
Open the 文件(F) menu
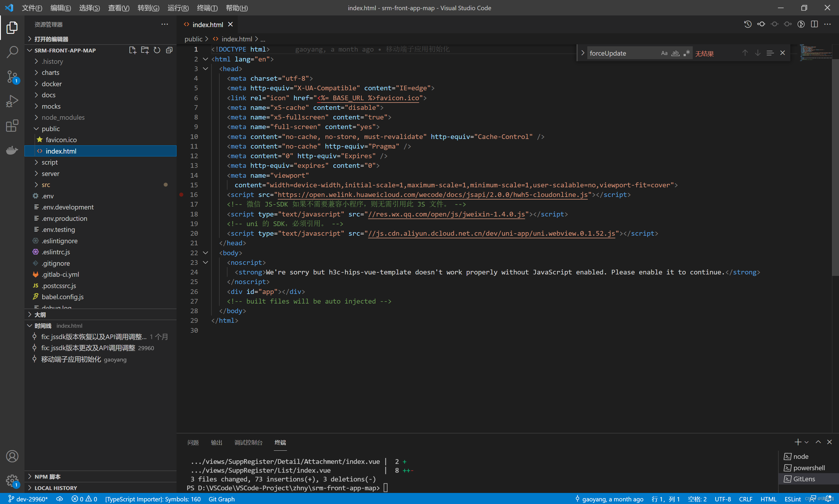(32, 8)
